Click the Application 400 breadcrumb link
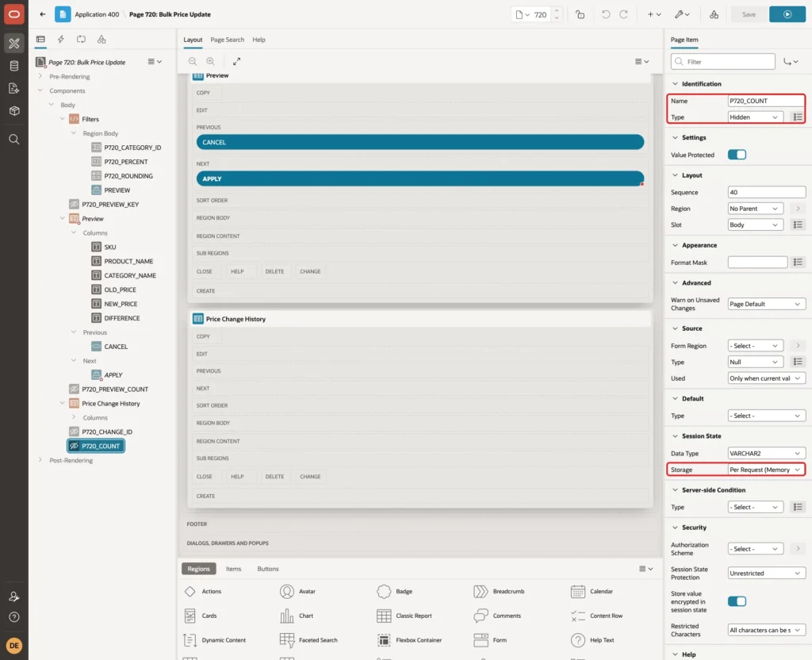 coord(97,14)
